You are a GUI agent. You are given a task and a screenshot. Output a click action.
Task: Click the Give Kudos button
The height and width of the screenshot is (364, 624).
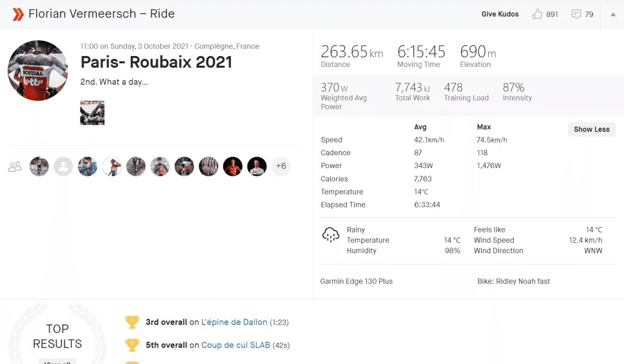point(500,14)
